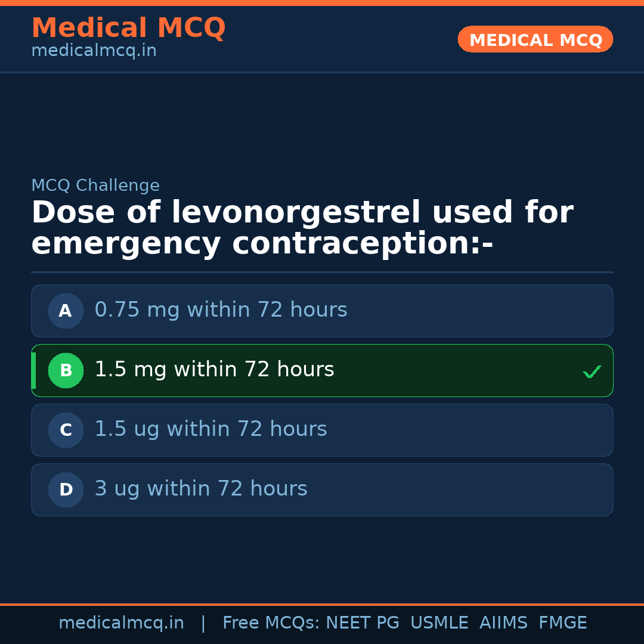Click the green checkmark on option B
This screenshot has height=644, width=644.
592,371
